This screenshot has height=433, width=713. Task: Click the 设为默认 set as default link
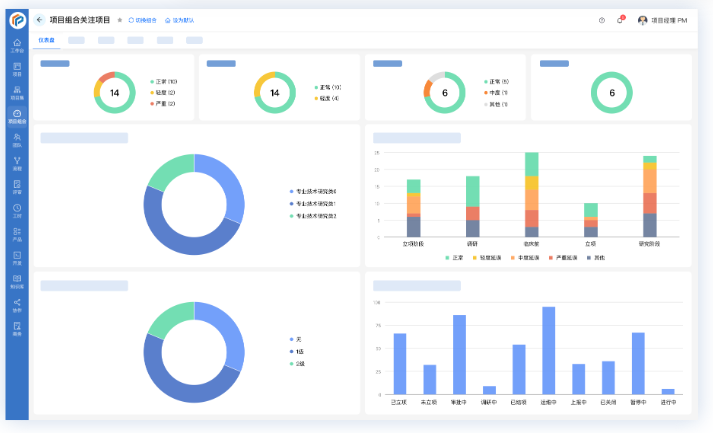(181, 20)
